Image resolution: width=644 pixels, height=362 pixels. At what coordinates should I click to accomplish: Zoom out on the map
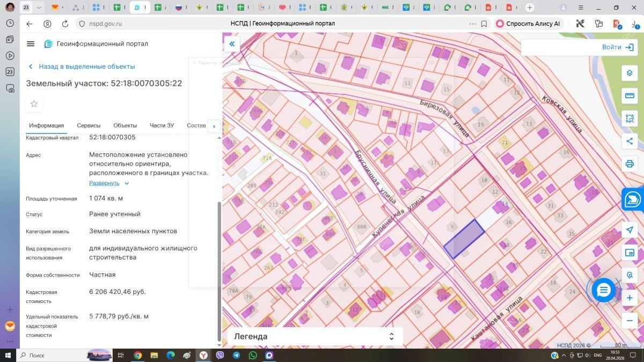pyautogui.click(x=630, y=320)
